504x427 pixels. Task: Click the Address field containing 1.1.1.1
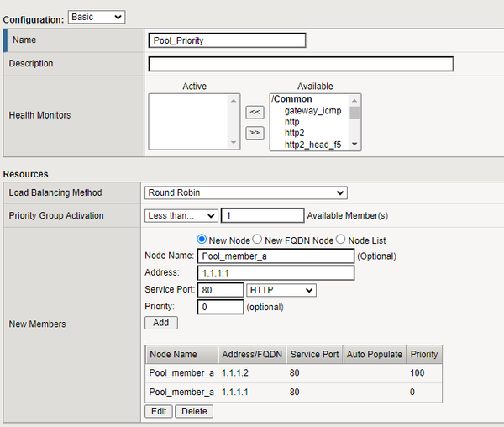click(276, 273)
